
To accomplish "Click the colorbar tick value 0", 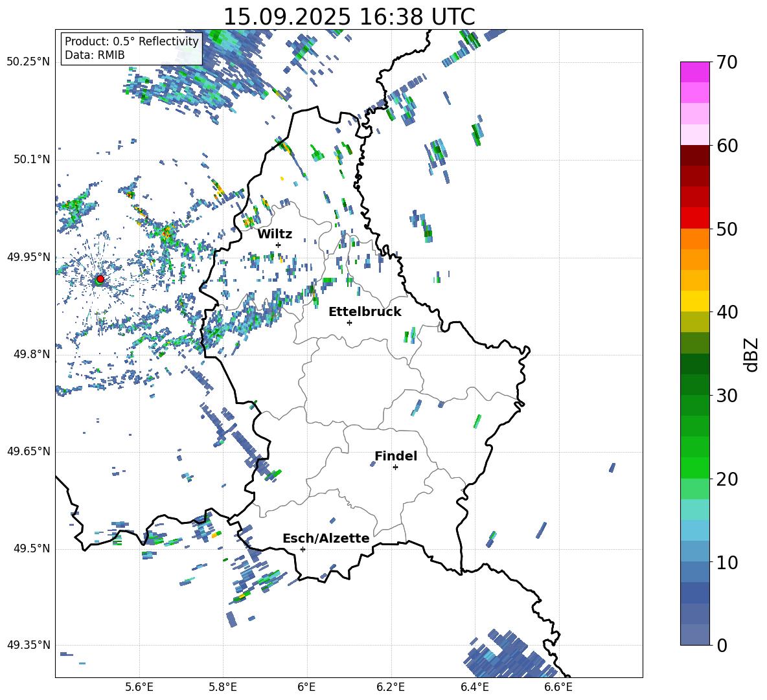I will point(722,645).
